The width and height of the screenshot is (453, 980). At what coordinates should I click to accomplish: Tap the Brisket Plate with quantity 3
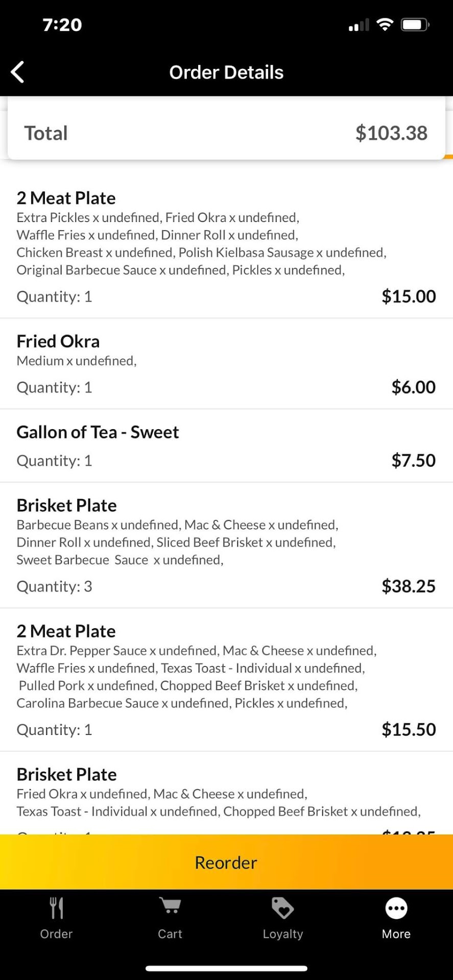pyautogui.click(x=67, y=505)
